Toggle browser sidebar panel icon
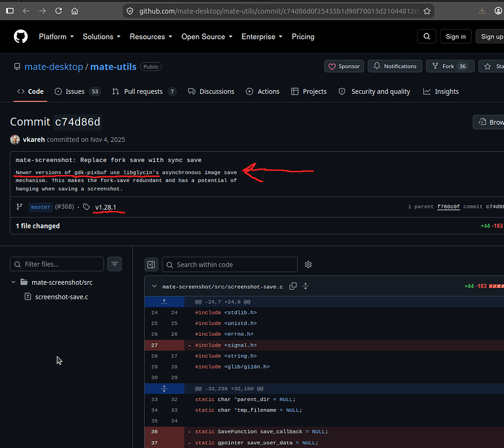504x448 pixels. (10, 11)
